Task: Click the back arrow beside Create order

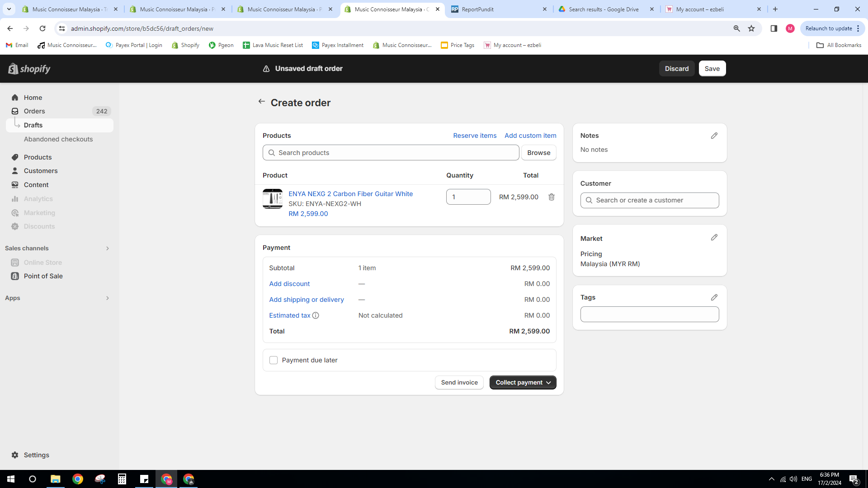Action: coord(261,102)
